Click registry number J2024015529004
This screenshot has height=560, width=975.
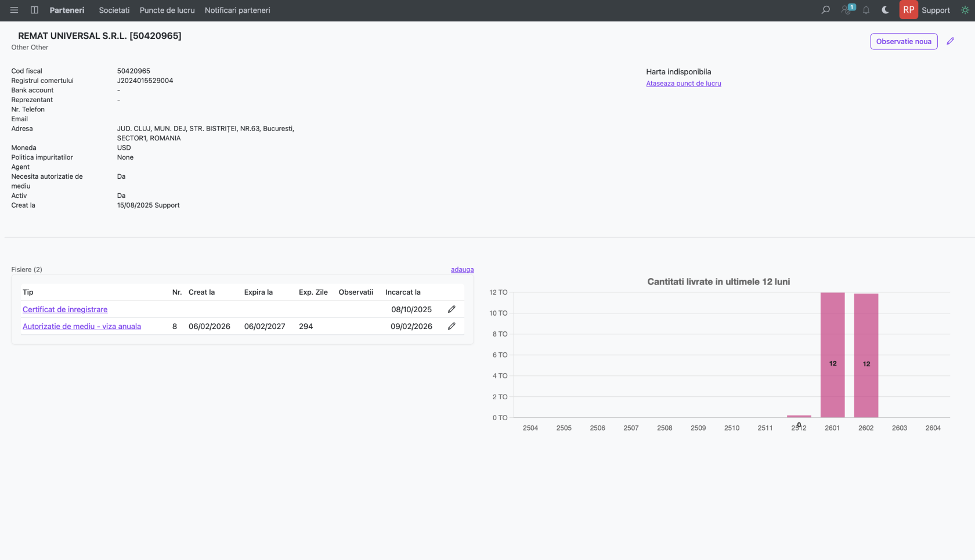tap(145, 81)
